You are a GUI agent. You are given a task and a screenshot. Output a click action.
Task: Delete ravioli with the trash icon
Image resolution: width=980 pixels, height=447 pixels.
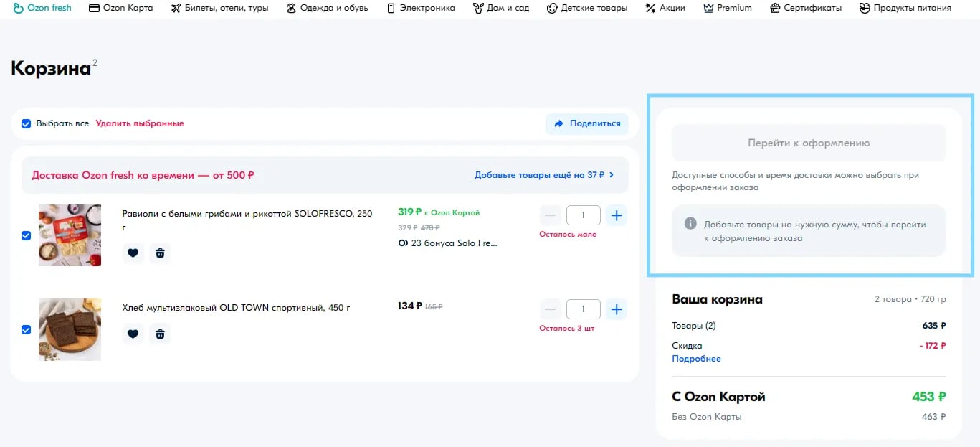tap(160, 253)
